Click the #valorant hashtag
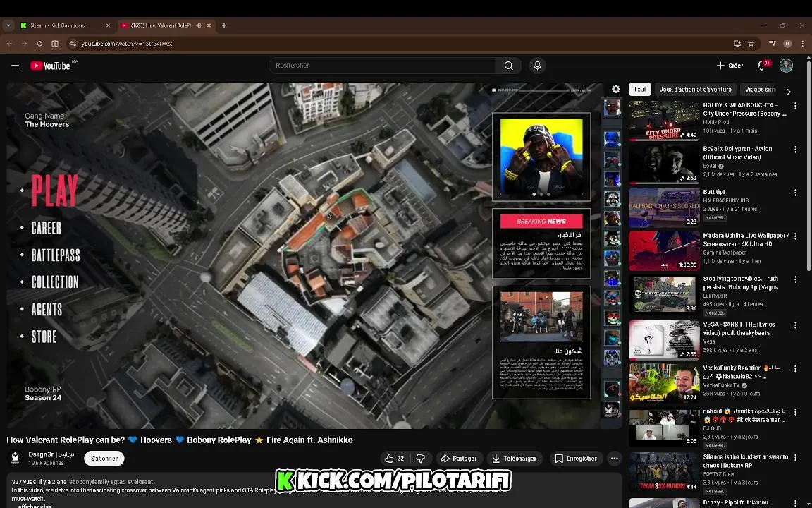 click(x=140, y=482)
